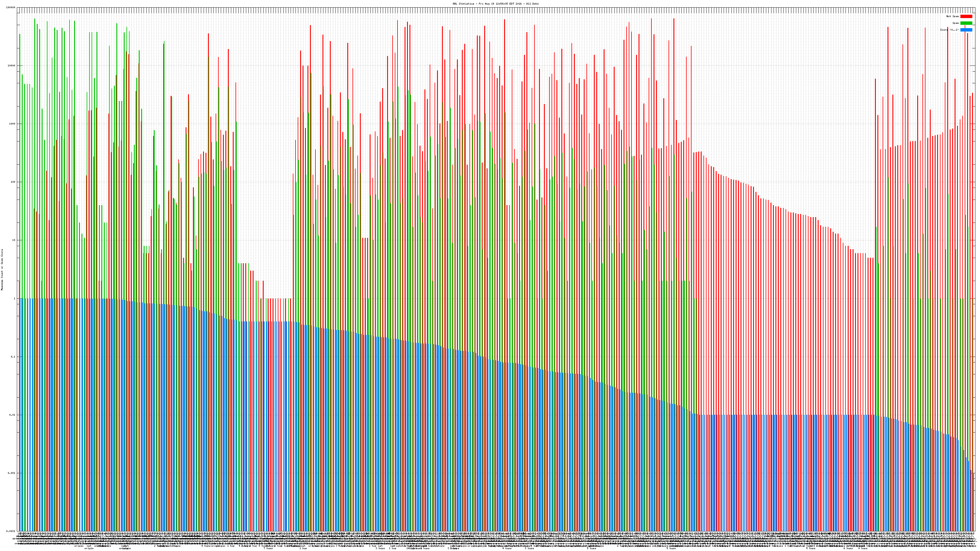Click the green Spam legend swatch
This screenshot has height=551, width=980.
click(x=966, y=23)
